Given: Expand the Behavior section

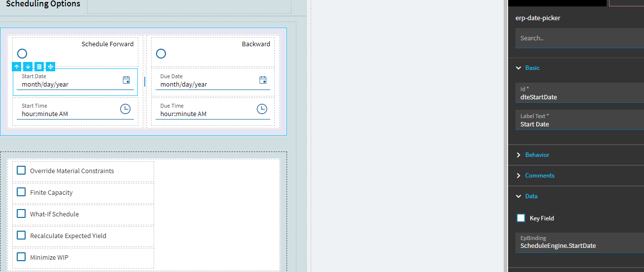Looking at the screenshot, I should [518, 155].
